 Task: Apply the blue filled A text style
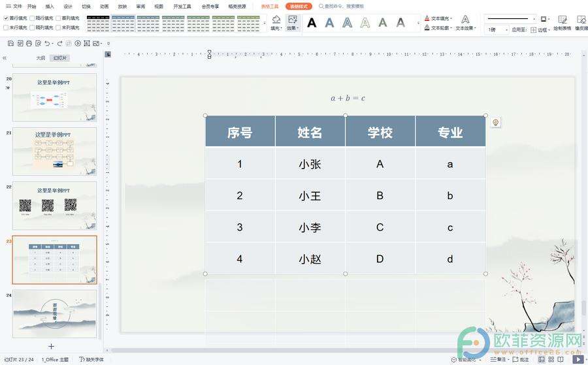[329, 23]
